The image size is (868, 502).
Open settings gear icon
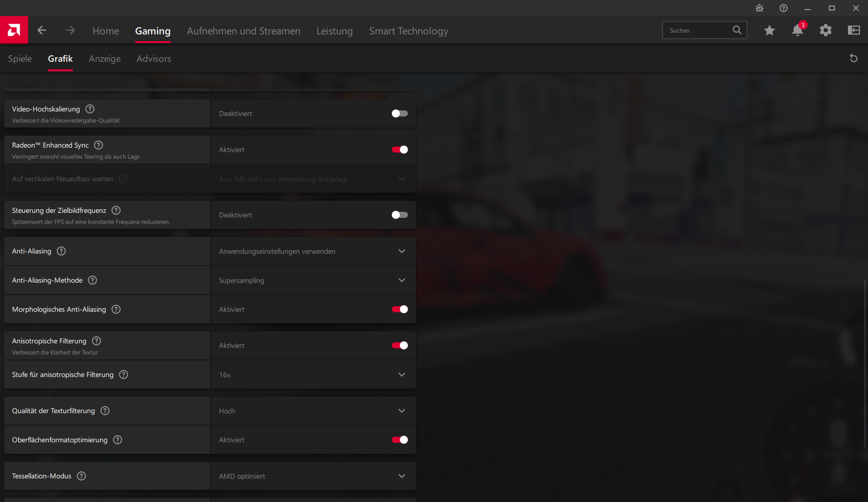click(825, 31)
